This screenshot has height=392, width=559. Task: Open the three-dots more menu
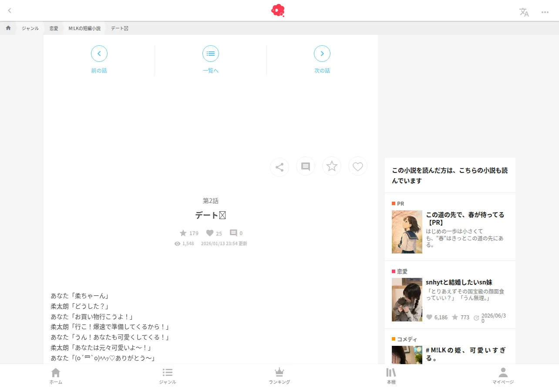point(545,12)
